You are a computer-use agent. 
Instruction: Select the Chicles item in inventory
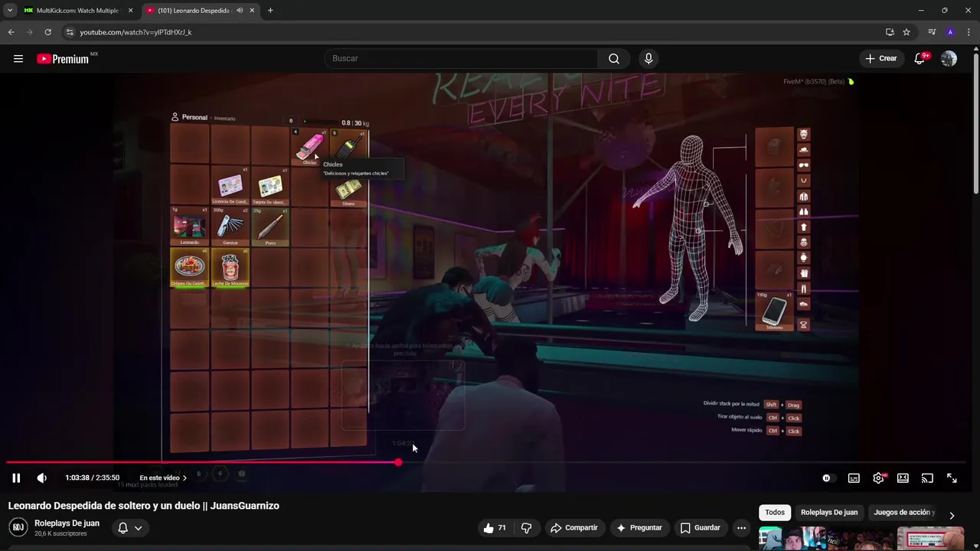click(309, 147)
